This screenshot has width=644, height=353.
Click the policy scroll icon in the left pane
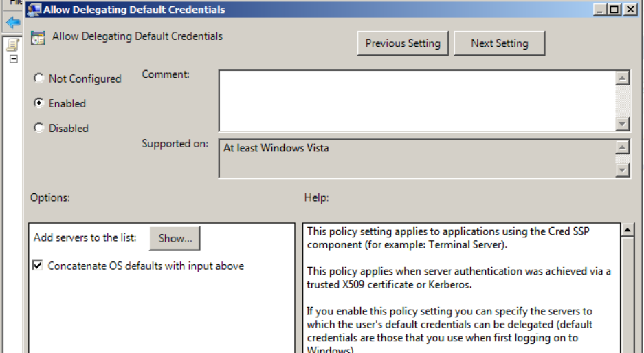(12, 45)
